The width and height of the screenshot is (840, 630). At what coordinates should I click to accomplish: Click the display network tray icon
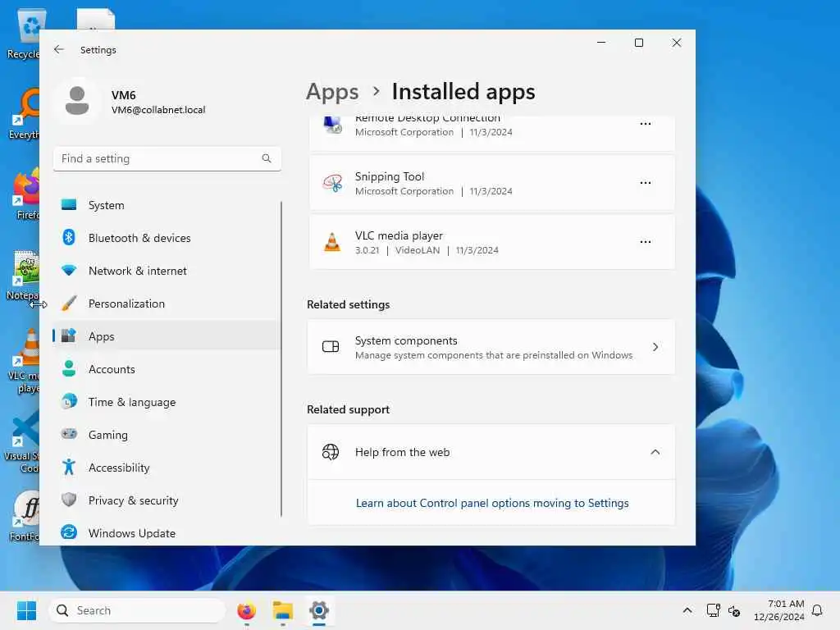pyautogui.click(x=713, y=610)
